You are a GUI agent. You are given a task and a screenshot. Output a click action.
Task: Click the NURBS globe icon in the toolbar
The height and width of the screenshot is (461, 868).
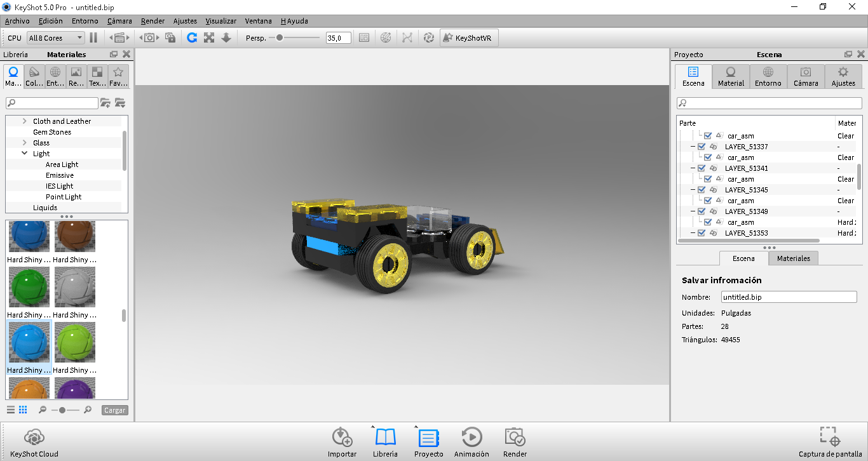(386, 38)
